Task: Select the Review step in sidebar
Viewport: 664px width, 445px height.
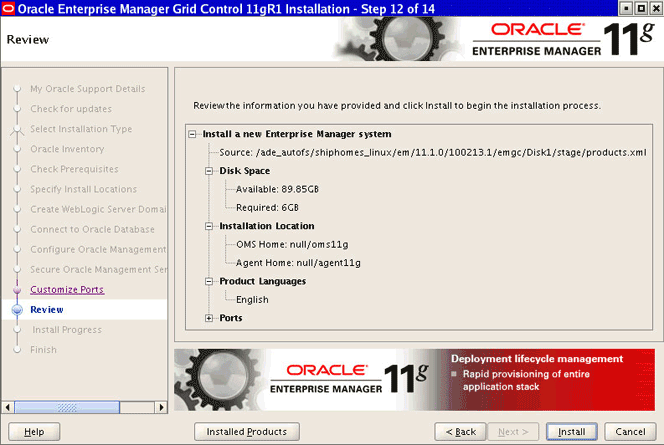Action: click(x=47, y=310)
